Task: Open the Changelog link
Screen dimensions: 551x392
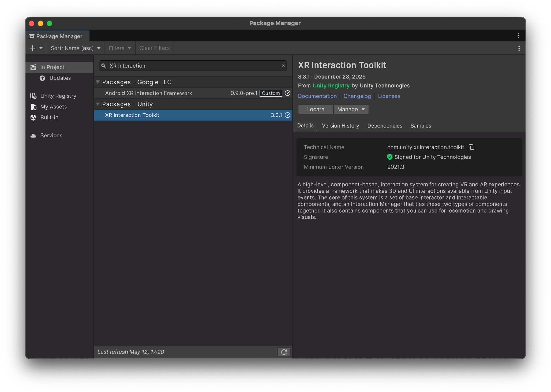Action: click(x=357, y=96)
